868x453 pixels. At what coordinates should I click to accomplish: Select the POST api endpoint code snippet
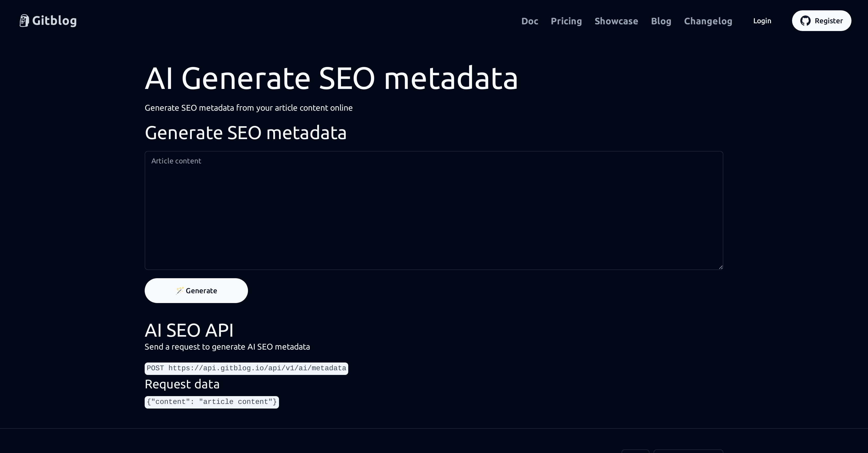click(x=246, y=368)
